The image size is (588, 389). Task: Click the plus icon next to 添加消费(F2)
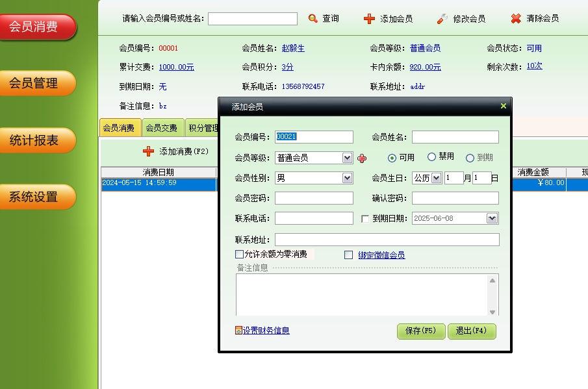(x=149, y=151)
